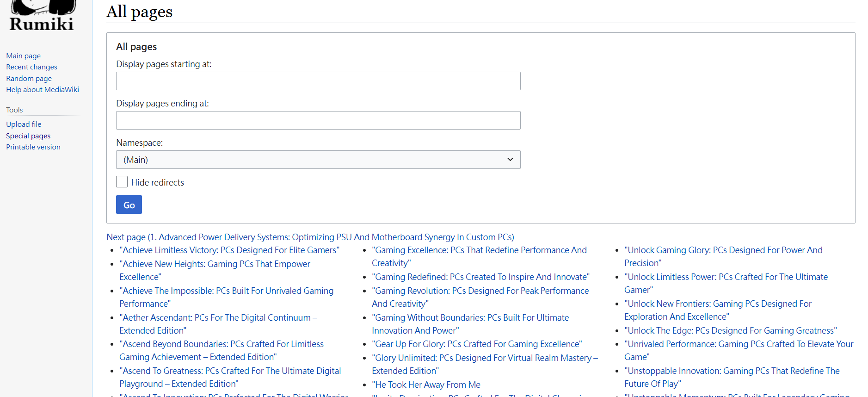The height and width of the screenshot is (397, 868).
Task: Open Special pages in the sidebar
Action: click(28, 136)
